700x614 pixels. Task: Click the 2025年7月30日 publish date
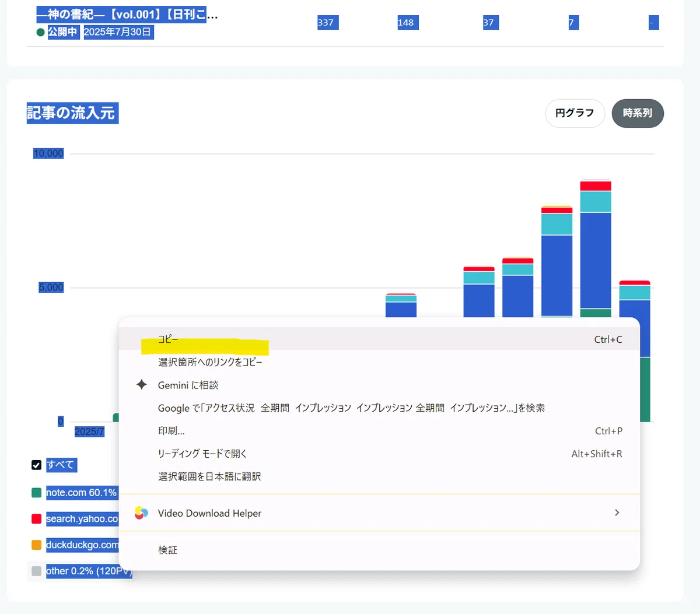(118, 32)
